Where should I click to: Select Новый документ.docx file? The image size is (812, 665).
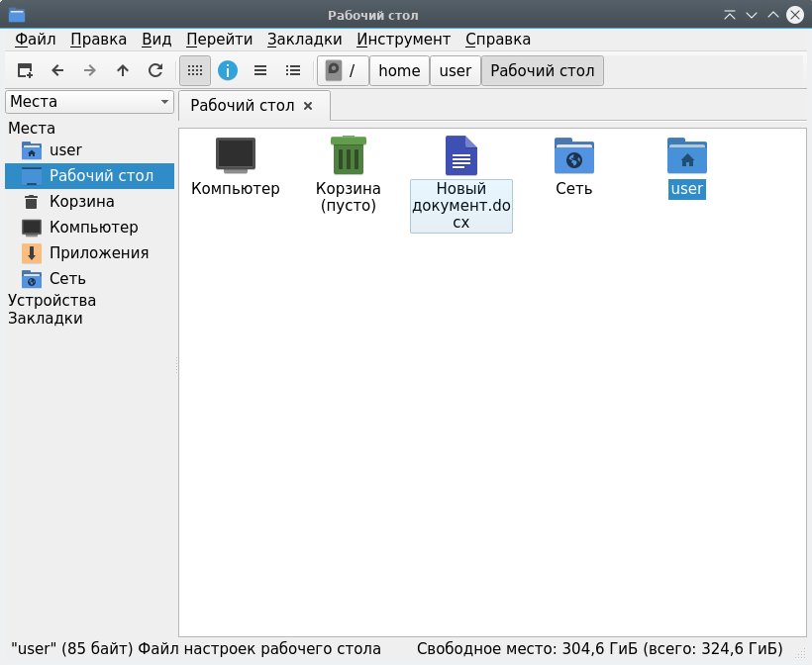(460, 156)
